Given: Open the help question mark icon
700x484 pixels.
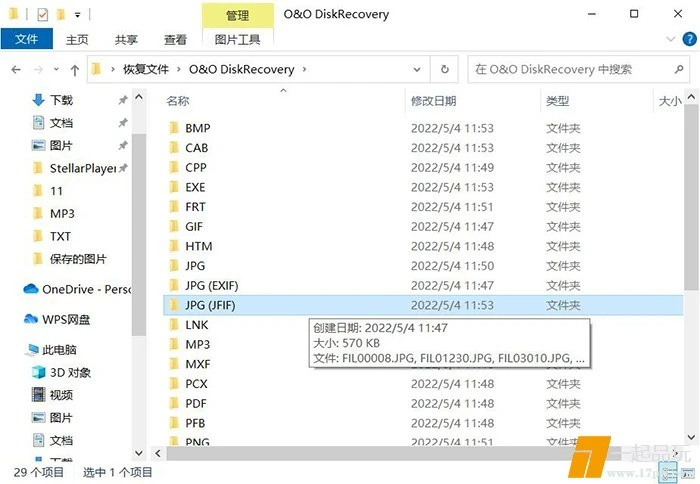Looking at the screenshot, I should click(687, 40).
